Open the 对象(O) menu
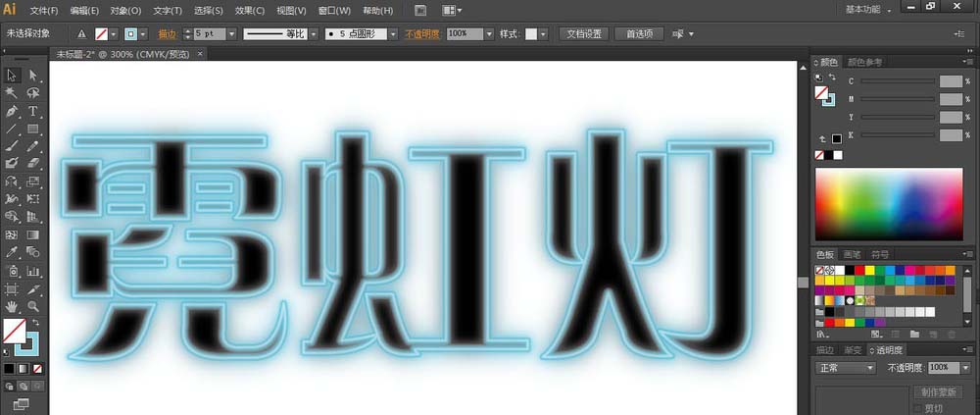980x415 pixels. pyautogui.click(x=125, y=11)
